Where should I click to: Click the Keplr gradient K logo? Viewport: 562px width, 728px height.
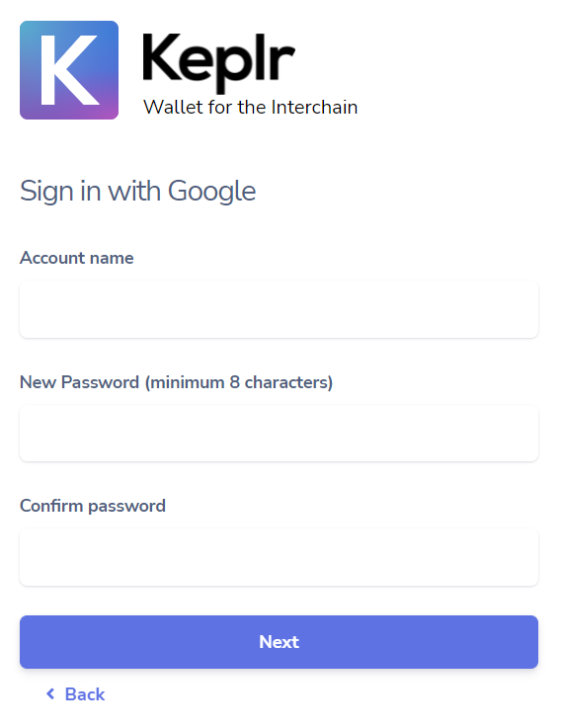(69, 70)
